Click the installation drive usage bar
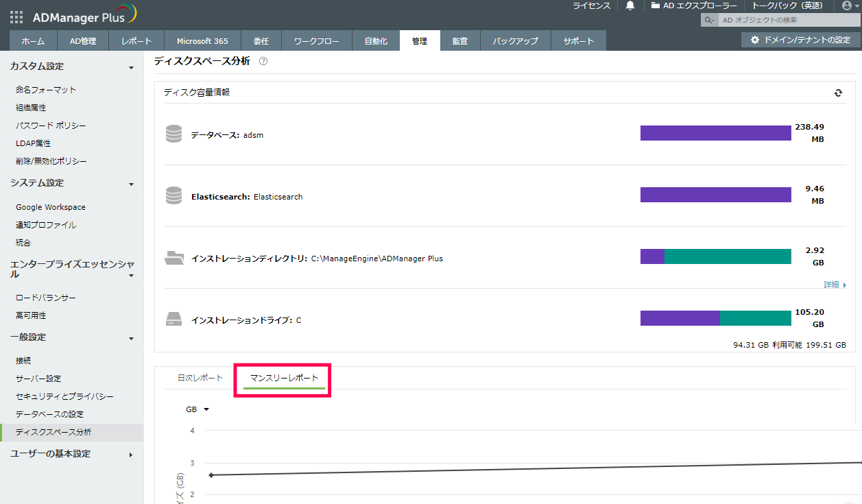This screenshot has height=504, width=862. pos(716,318)
